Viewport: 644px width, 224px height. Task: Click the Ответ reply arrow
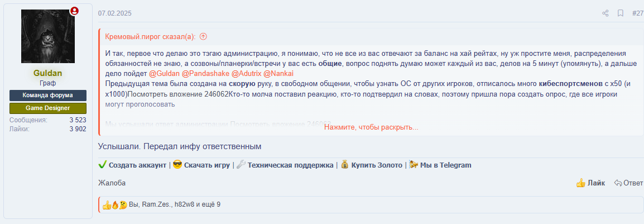click(628, 183)
